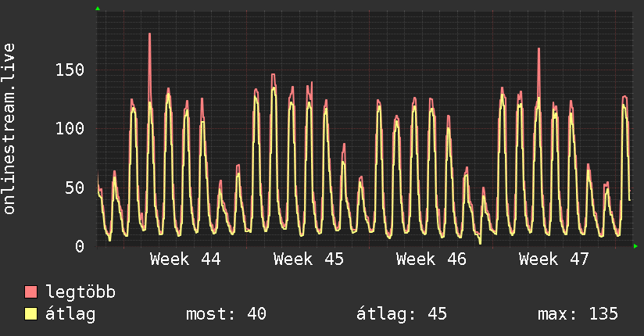This screenshot has width=644, height=336.
Task: Click the átlag legend label beside yellow swatch
Action: coord(70,314)
